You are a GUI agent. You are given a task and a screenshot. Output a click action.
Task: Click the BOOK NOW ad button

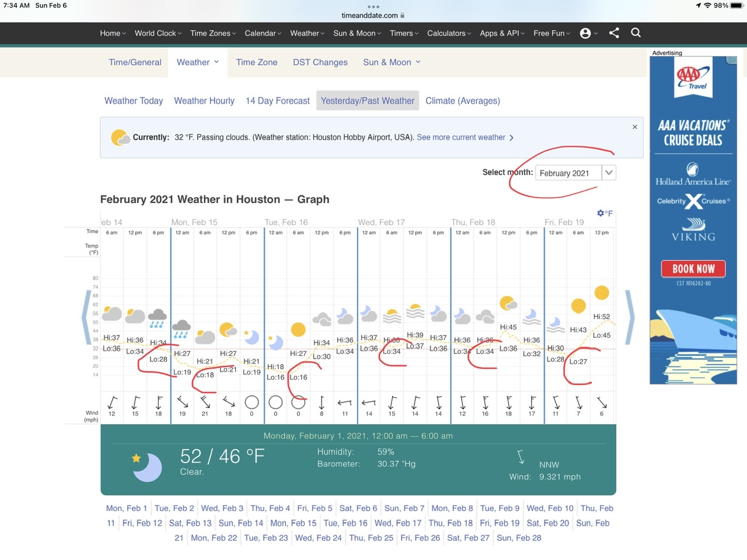693,269
